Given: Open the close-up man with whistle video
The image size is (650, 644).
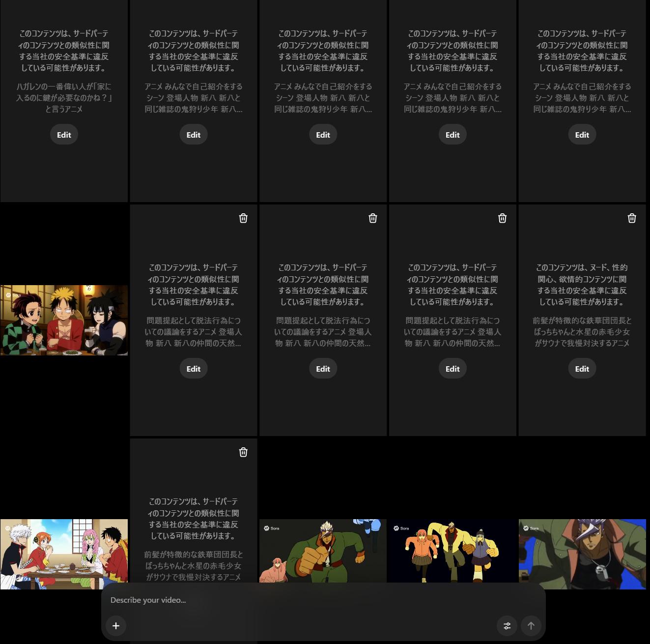Looking at the screenshot, I should tap(582, 551).
